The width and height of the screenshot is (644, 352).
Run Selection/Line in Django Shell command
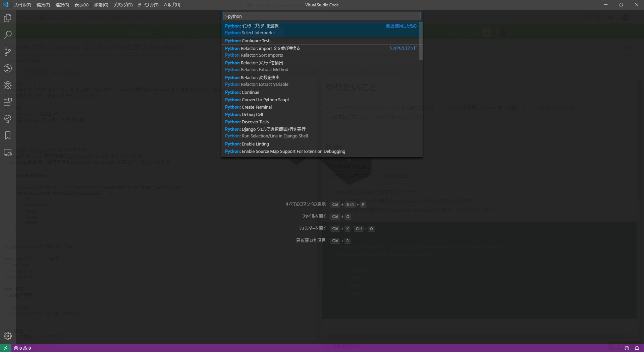pyautogui.click(x=321, y=132)
